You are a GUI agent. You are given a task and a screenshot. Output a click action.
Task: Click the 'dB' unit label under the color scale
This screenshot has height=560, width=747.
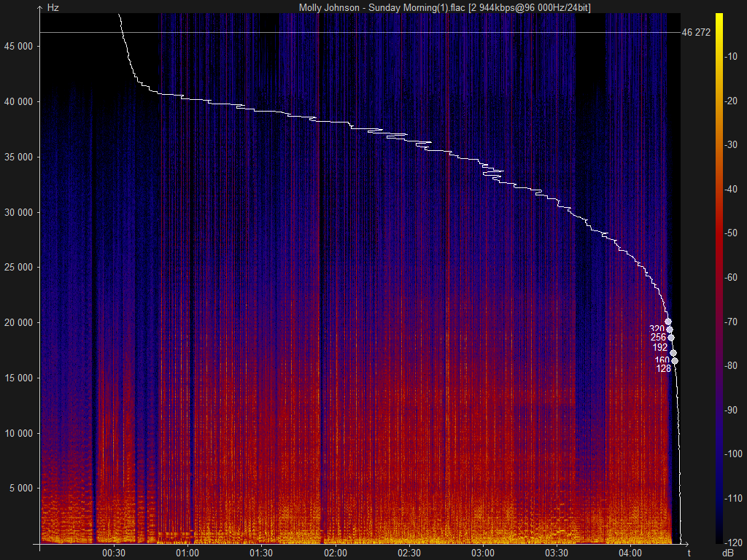pyautogui.click(x=728, y=553)
